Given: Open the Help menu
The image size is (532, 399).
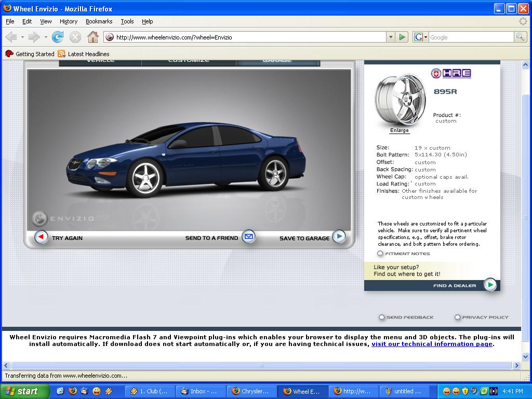Looking at the screenshot, I should tap(147, 21).
